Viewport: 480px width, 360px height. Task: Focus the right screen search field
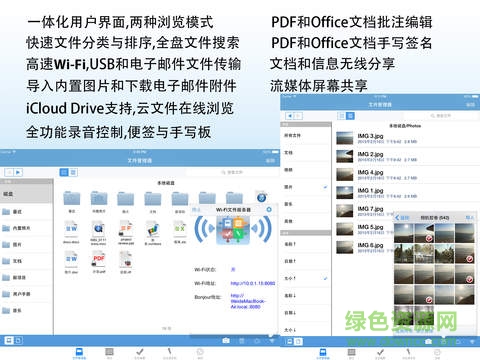441,116
